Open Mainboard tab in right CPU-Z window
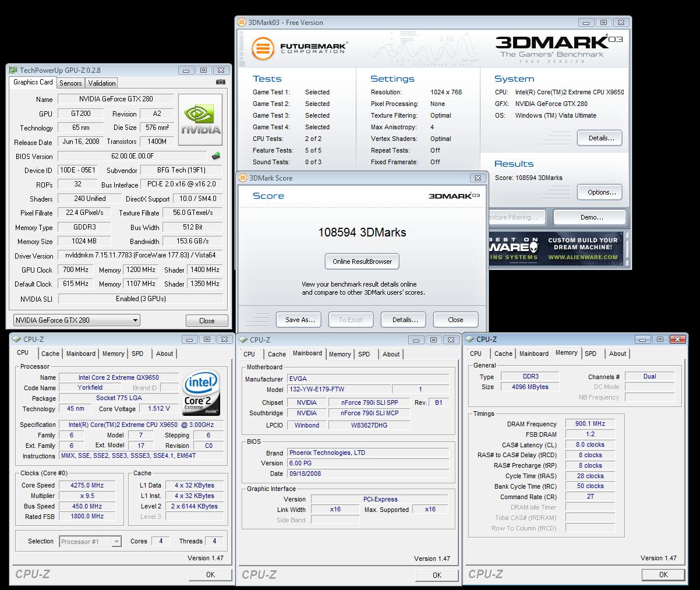700x590 pixels. pyautogui.click(x=534, y=354)
